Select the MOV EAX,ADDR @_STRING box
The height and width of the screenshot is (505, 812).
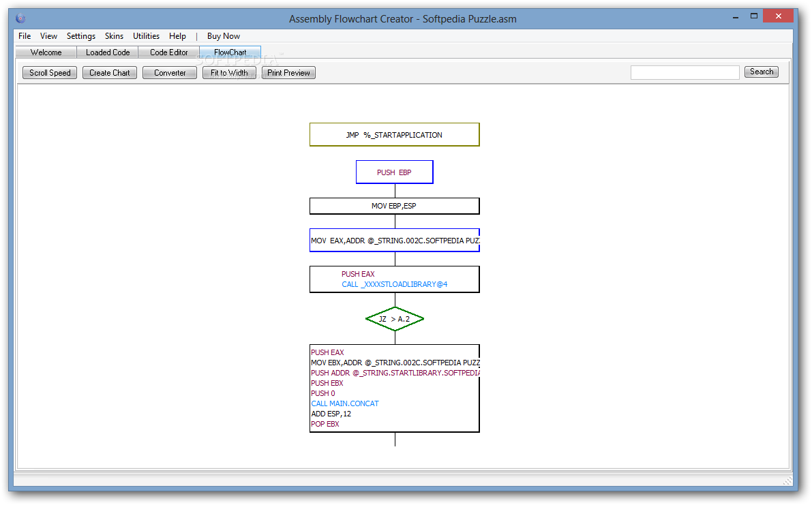point(395,241)
